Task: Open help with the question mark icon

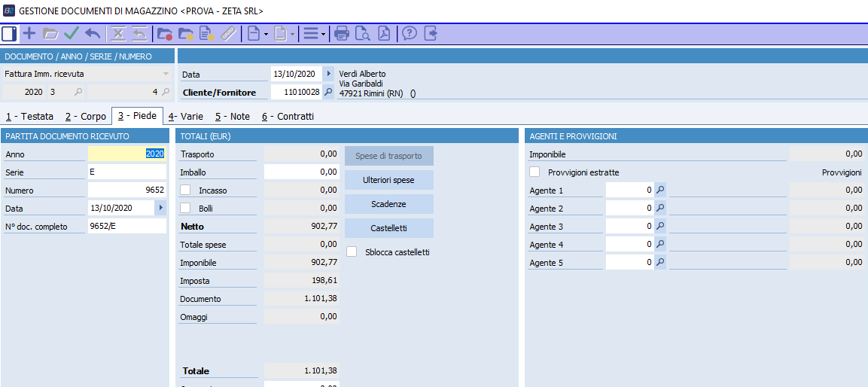Action: point(410,33)
